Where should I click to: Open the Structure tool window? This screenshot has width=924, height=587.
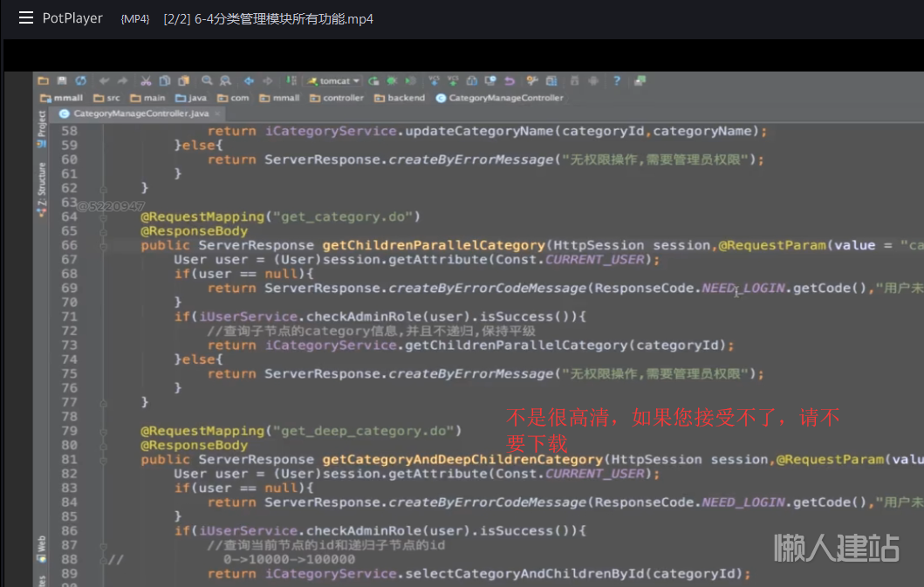click(41, 188)
